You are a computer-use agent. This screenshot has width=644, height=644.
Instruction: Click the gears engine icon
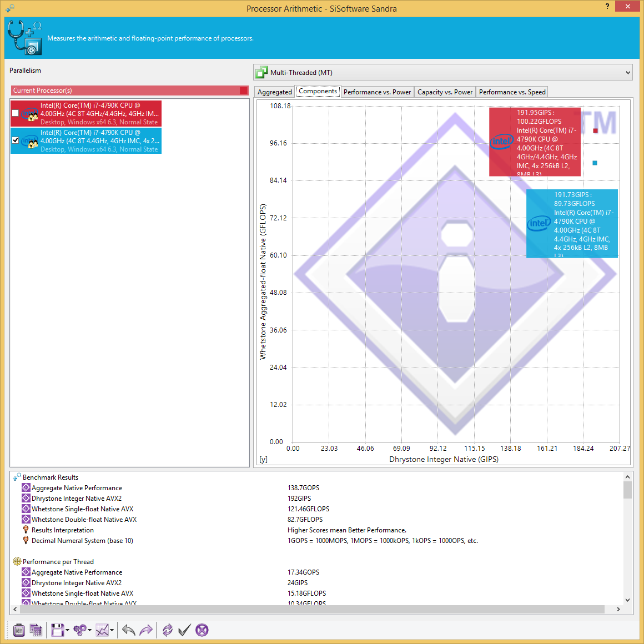(x=80, y=630)
